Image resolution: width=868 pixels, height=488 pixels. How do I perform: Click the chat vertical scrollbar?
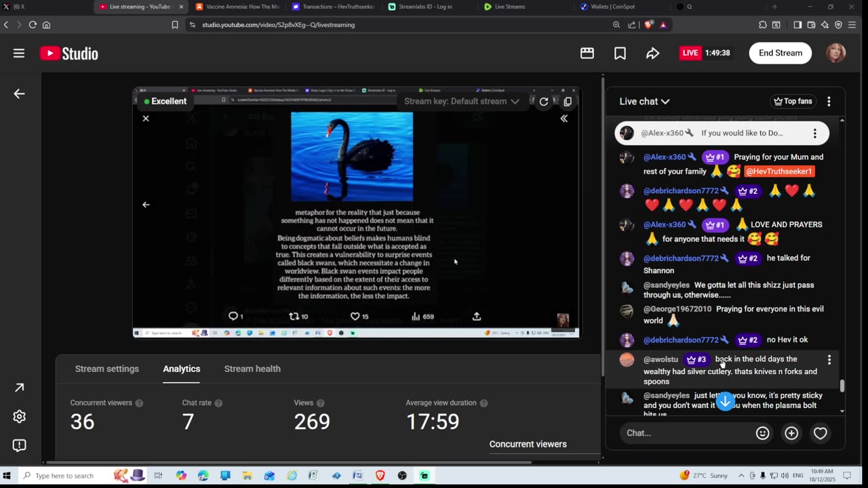pos(842,386)
